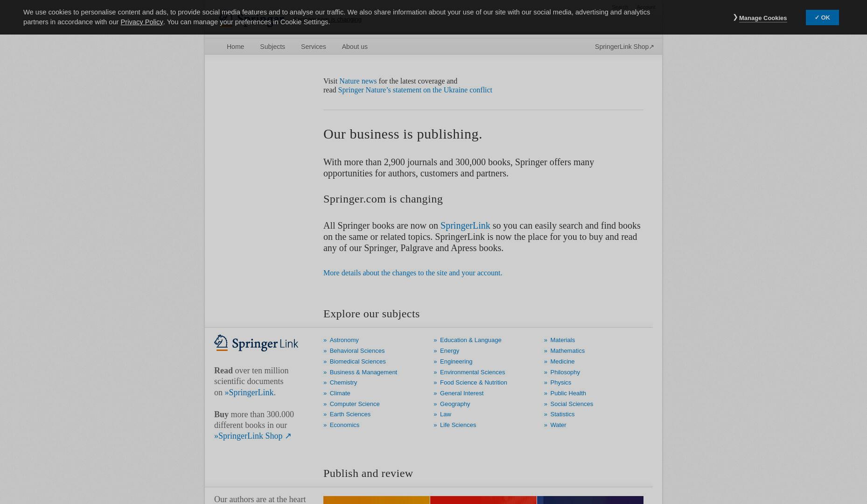Select the Environmental Sciences subject
The image size is (867, 504).
[472, 372]
